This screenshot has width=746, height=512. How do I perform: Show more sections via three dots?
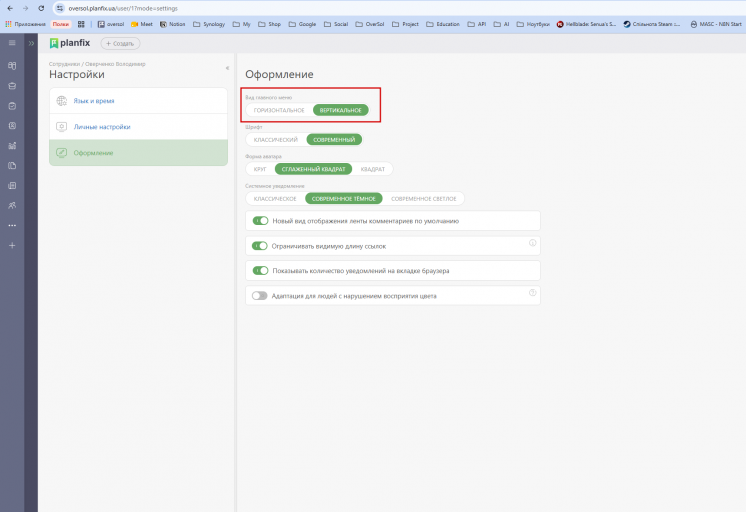(x=12, y=226)
